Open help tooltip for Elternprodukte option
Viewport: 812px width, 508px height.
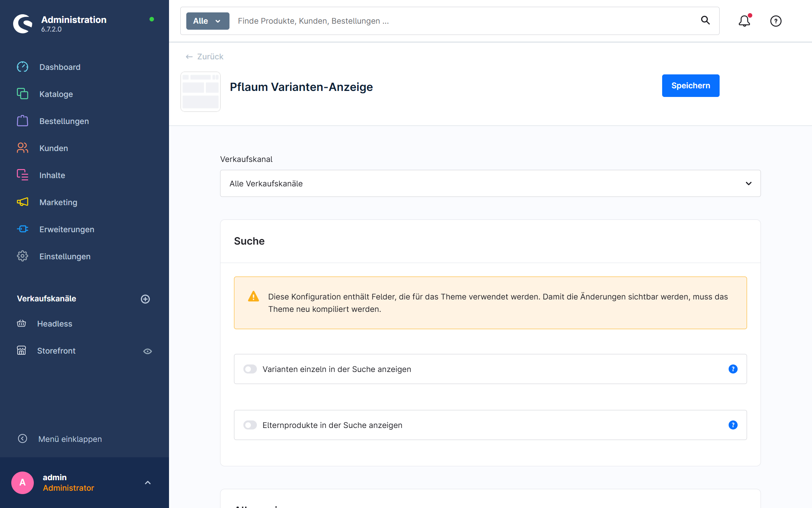733,425
